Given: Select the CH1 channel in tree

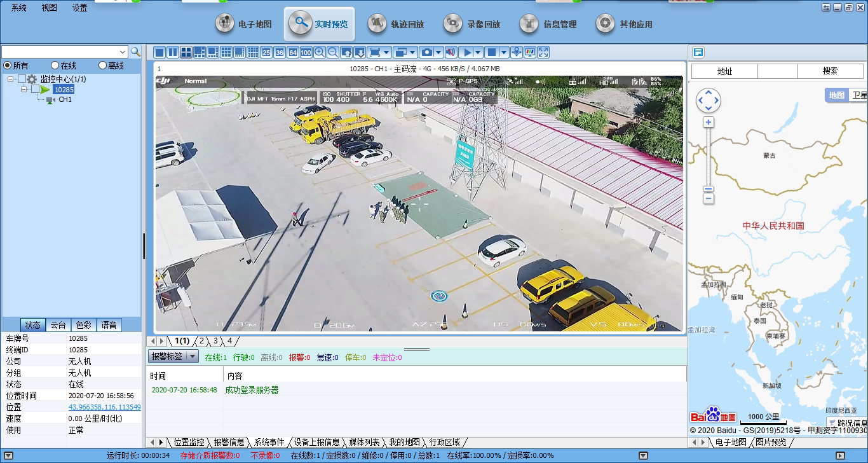Looking at the screenshot, I should coord(65,100).
